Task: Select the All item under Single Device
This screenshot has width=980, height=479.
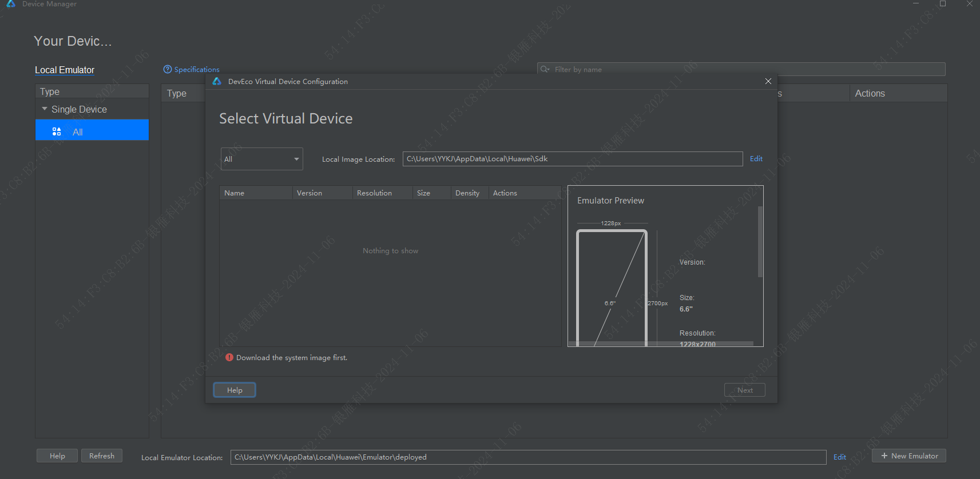Action: [92, 130]
